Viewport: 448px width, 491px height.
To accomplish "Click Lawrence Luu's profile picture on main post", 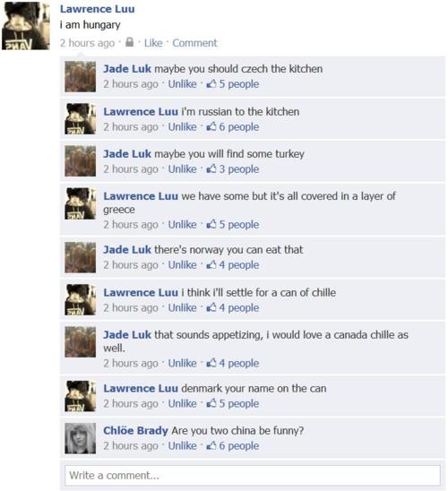I will [26, 25].
